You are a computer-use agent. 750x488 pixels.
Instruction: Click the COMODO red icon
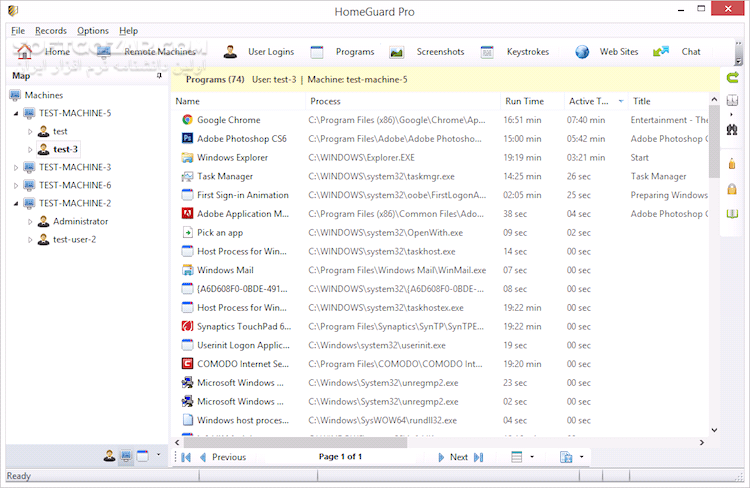[x=188, y=364]
